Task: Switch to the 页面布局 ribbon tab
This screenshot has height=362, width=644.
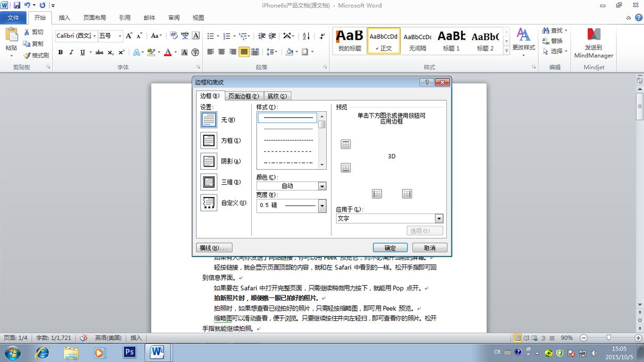Action: pos(95,18)
